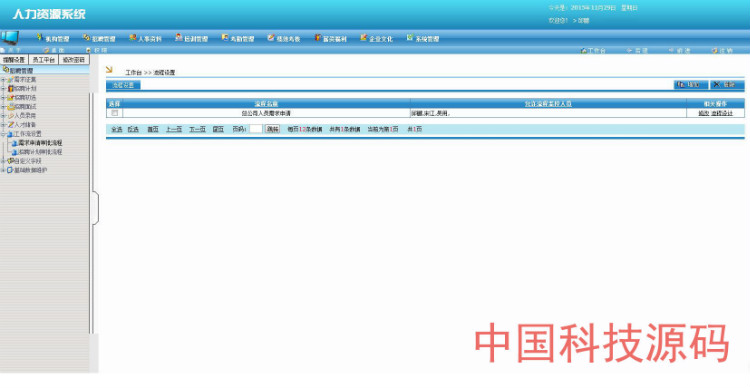Open 培训管理 via its menu icon
This screenshot has height=388, width=750.
click(178, 37)
